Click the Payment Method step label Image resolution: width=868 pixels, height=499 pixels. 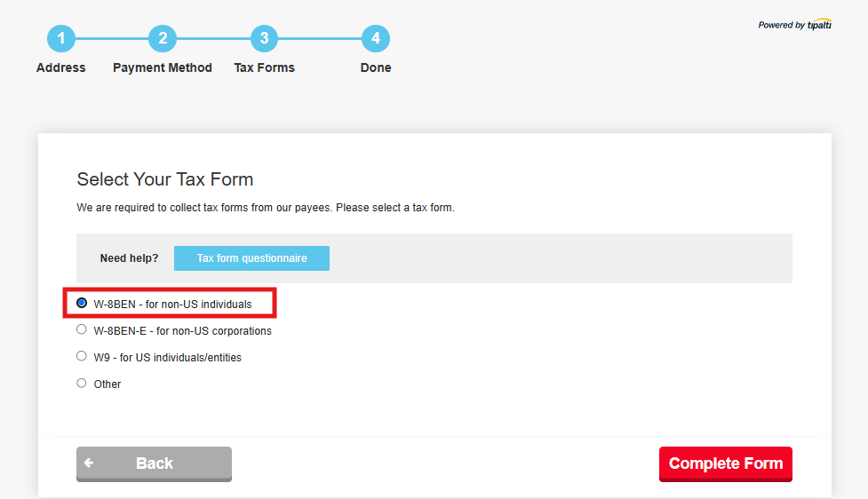[x=163, y=67]
